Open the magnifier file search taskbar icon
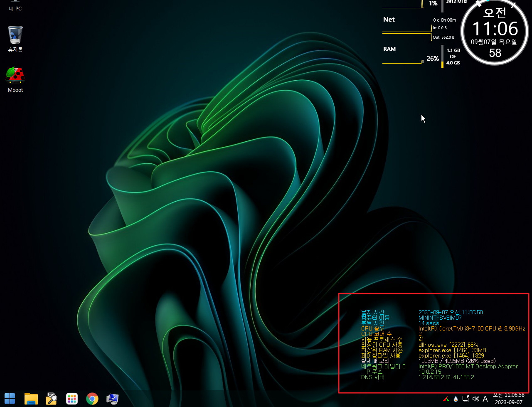Image resolution: width=532 pixels, height=407 pixels. pyautogui.click(x=52, y=399)
